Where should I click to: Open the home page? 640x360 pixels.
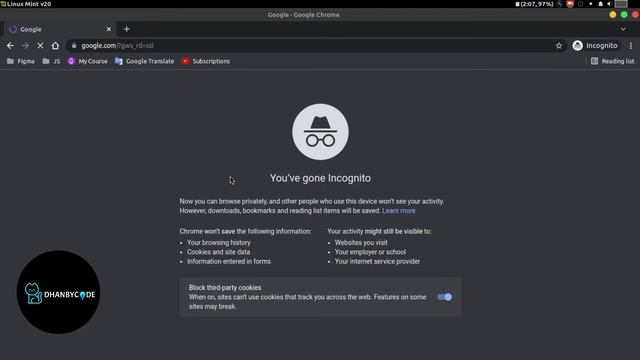(x=55, y=46)
